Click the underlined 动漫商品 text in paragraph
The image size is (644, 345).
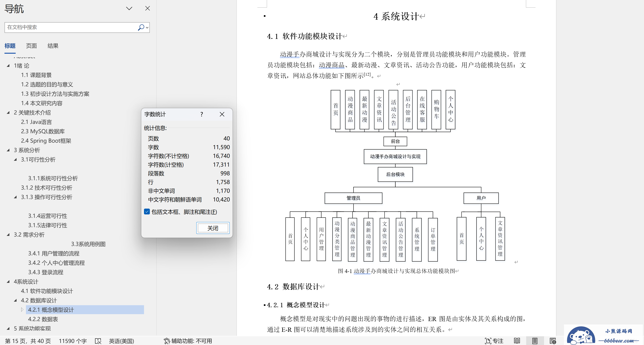331,65
